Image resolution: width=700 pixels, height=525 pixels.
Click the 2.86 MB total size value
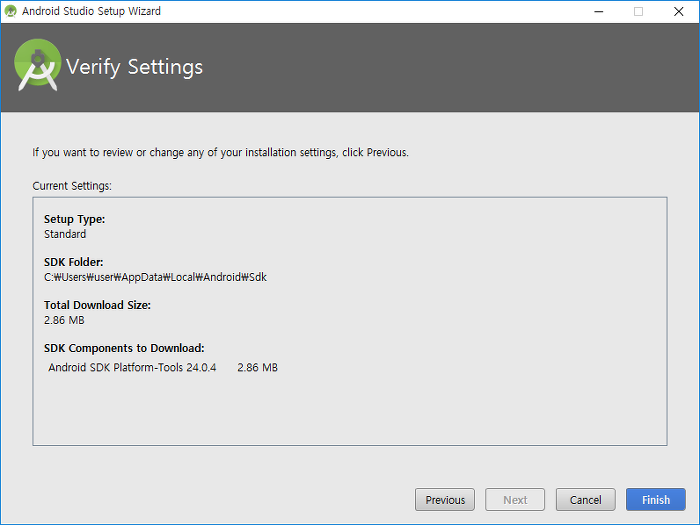64,320
